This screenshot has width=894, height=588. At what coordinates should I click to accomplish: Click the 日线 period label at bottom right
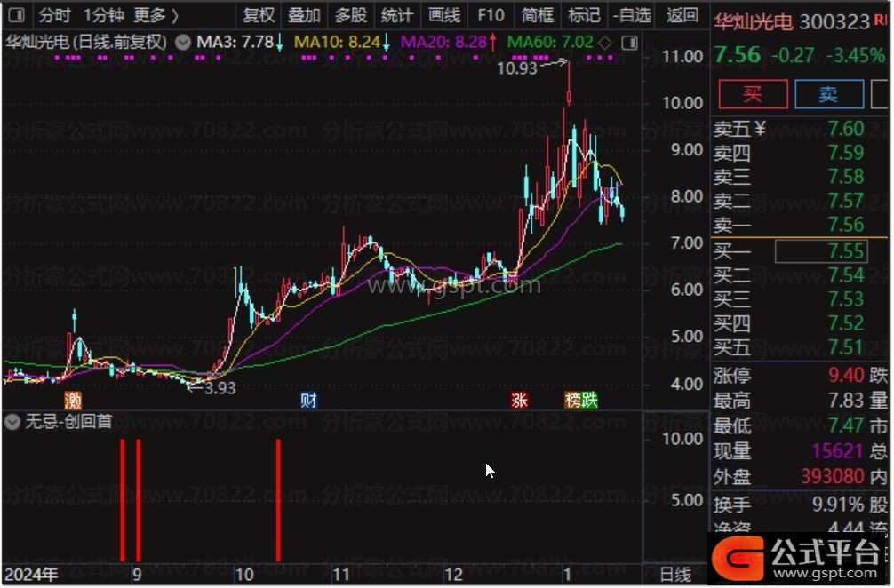(x=675, y=575)
